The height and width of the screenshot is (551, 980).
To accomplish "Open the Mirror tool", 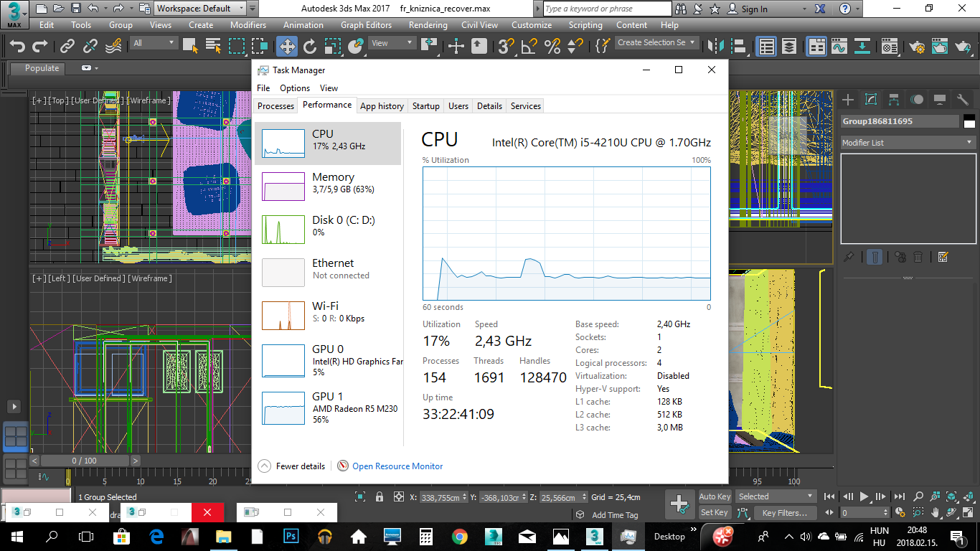I will pyautogui.click(x=715, y=47).
